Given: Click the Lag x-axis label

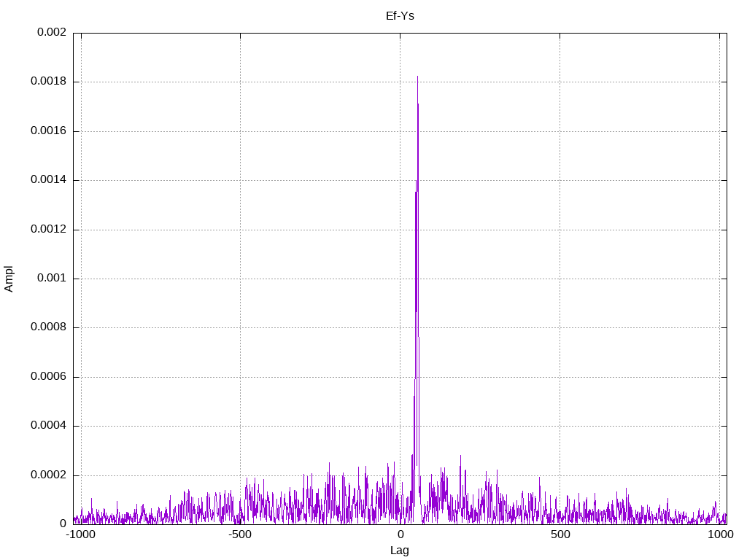Looking at the screenshot, I should pyautogui.click(x=400, y=550).
